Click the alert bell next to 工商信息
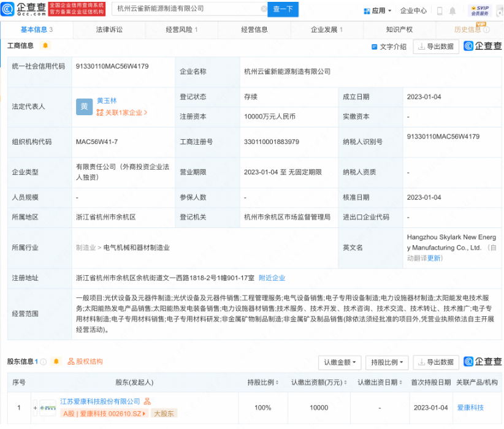The image size is (504, 429). [45, 45]
